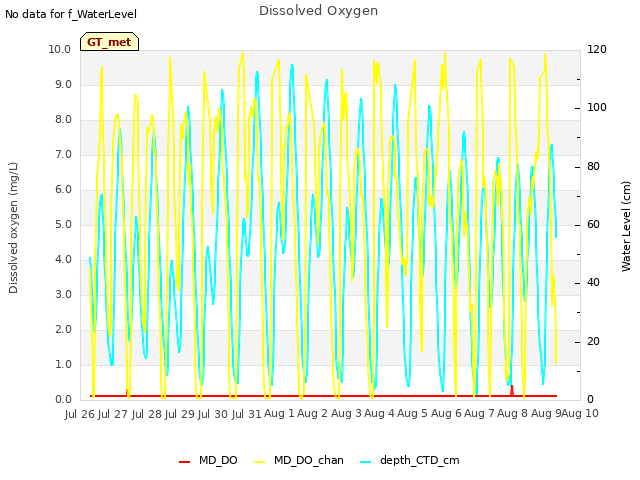Click the red MD_DO legend swatch
The height and width of the screenshot is (480, 640).
pyautogui.click(x=184, y=461)
